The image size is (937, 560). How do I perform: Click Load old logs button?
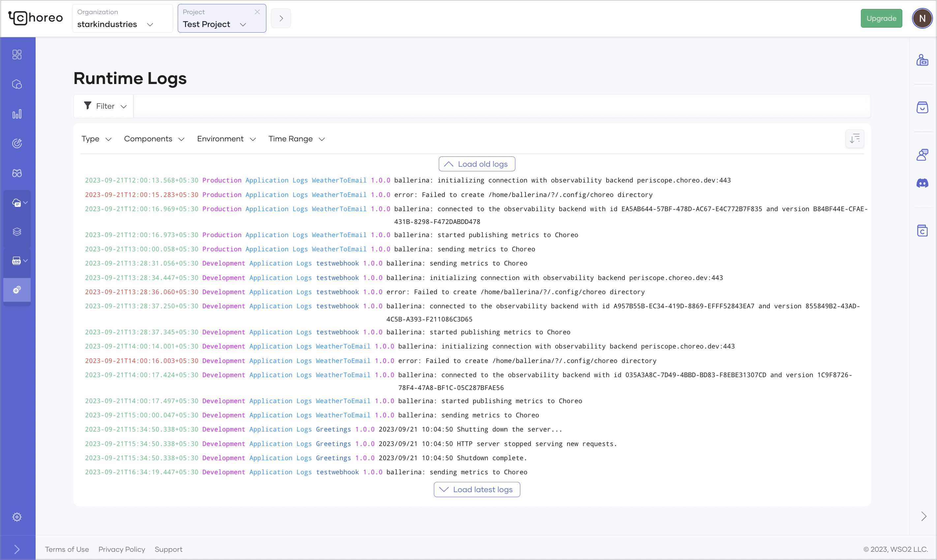click(x=477, y=164)
